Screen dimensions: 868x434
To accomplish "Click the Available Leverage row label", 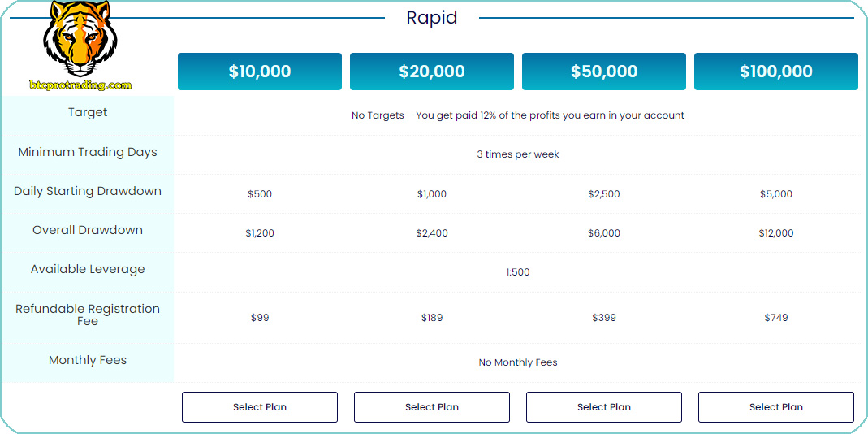I will pyautogui.click(x=88, y=269).
